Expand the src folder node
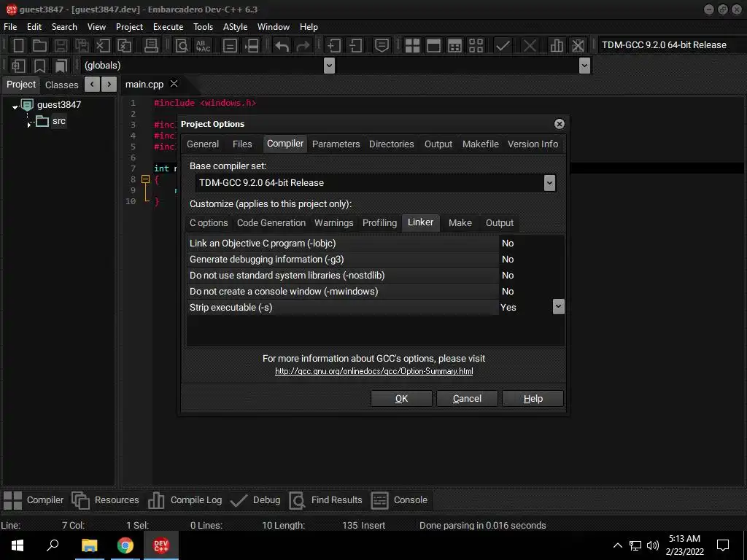747x560 pixels. 29,124
